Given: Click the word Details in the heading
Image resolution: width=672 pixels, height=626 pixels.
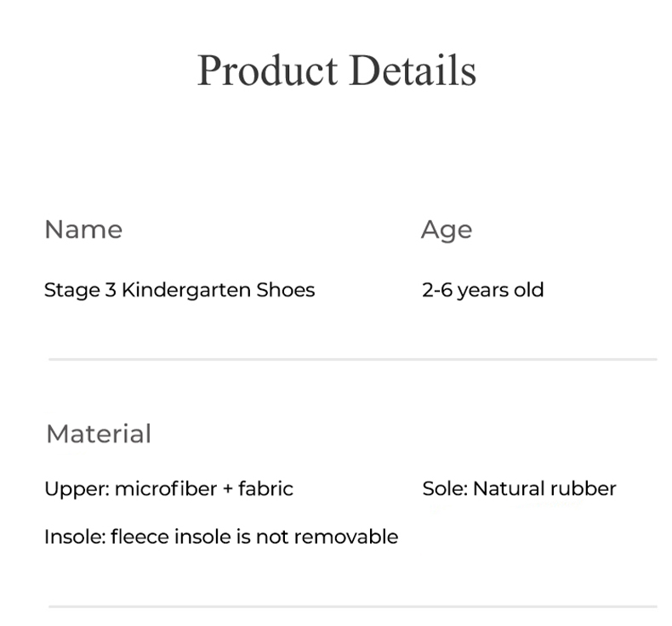Looking at the screenshot, I should tap(413, 71).
